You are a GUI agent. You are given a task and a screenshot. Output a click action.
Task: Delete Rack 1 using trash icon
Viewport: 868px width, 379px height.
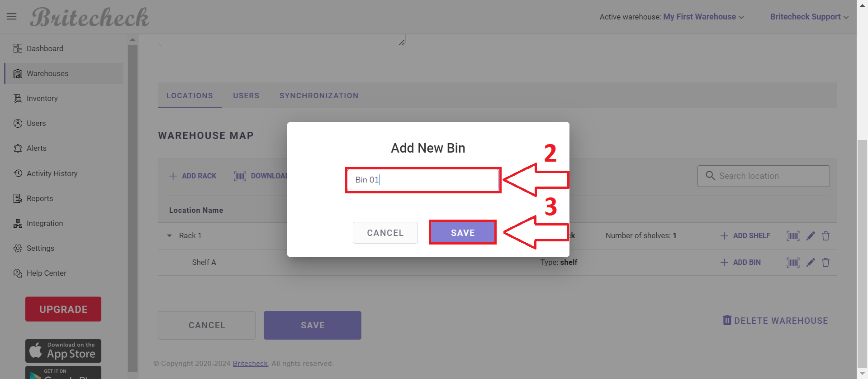(x=825, y=236)
